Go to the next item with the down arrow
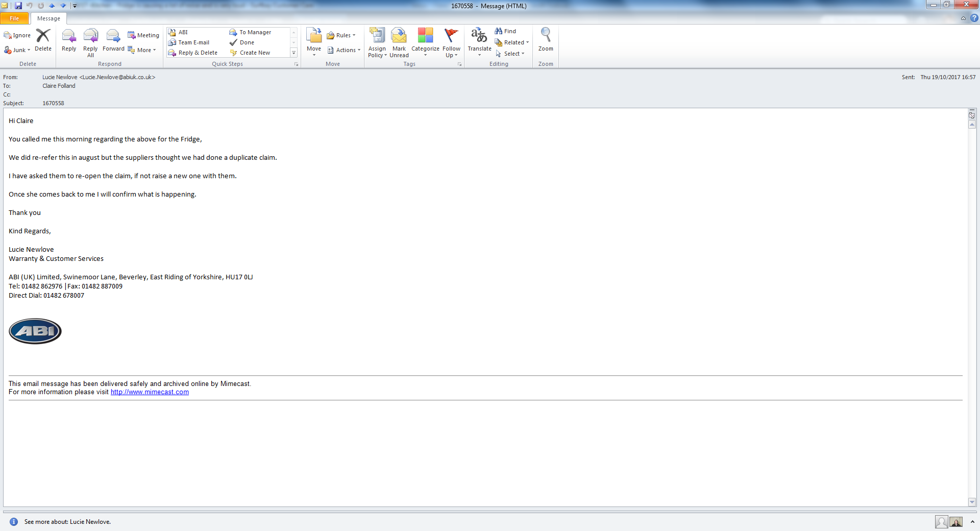 pyautogui.click(x=63, y=6)
